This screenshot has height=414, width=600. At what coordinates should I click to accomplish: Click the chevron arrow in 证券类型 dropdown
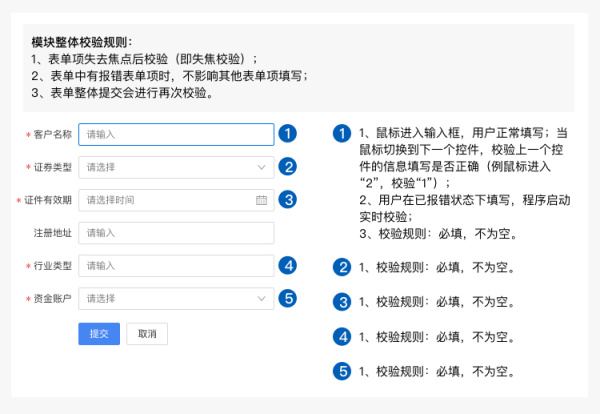[261, 167]
